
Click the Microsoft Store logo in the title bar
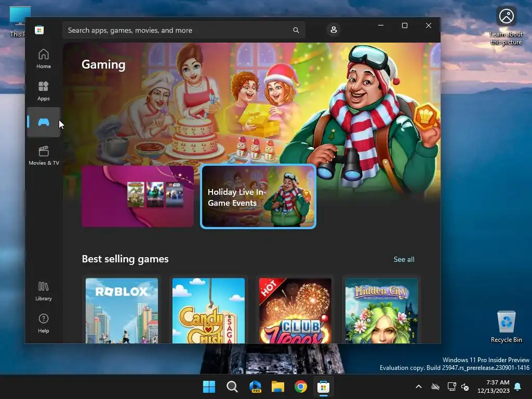tap(39, 30)
